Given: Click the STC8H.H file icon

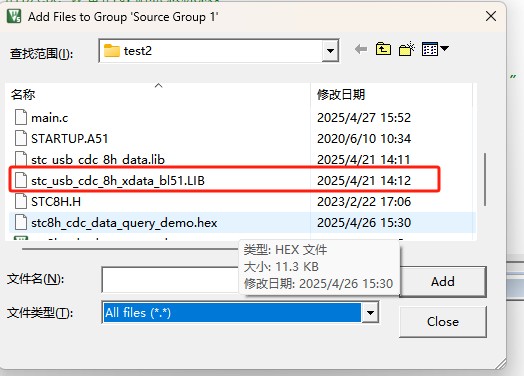Looking at the screenshot, I should coord(21,201).
